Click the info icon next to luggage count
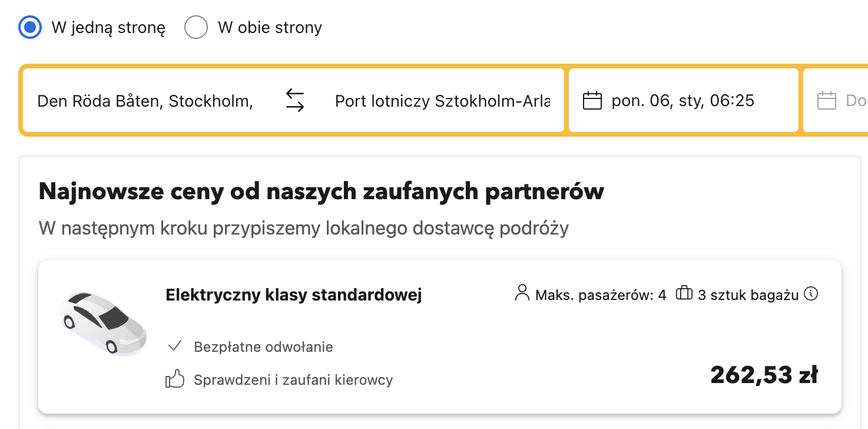Viewport: 868px width, 429px height. point(811,293)
